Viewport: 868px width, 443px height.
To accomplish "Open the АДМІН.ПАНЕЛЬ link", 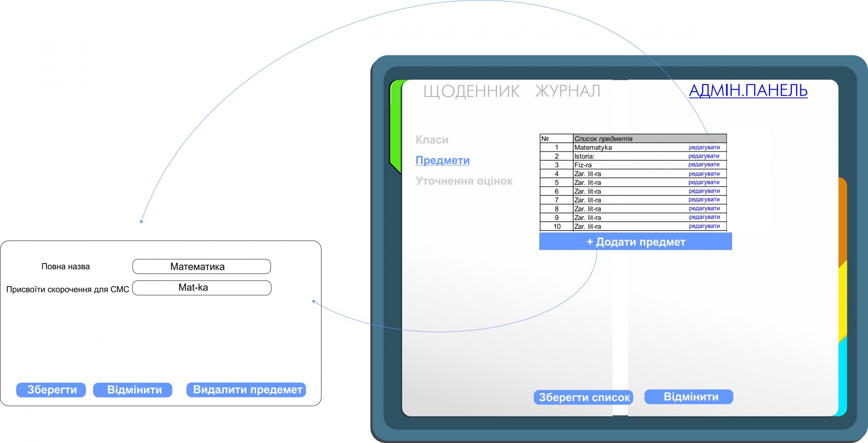I will pyautogui.click(x=747, y=90).
